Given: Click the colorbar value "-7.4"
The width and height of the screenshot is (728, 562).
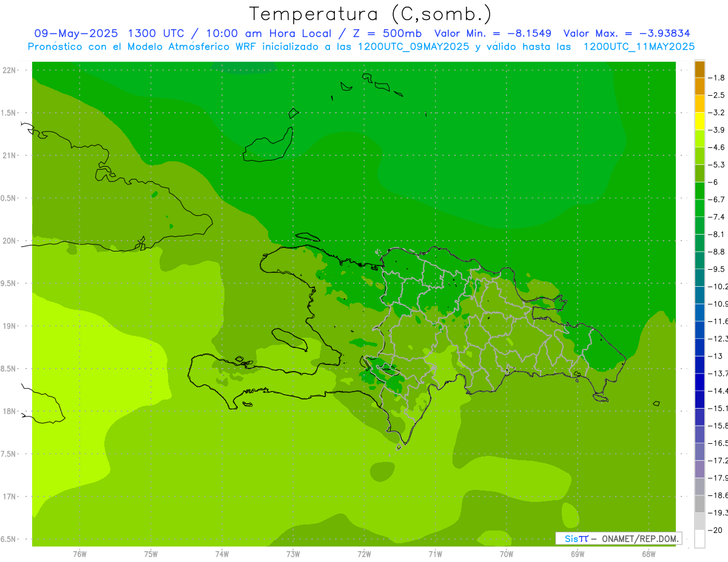Looking at the screenshot, I should click(x=717, y=217).
